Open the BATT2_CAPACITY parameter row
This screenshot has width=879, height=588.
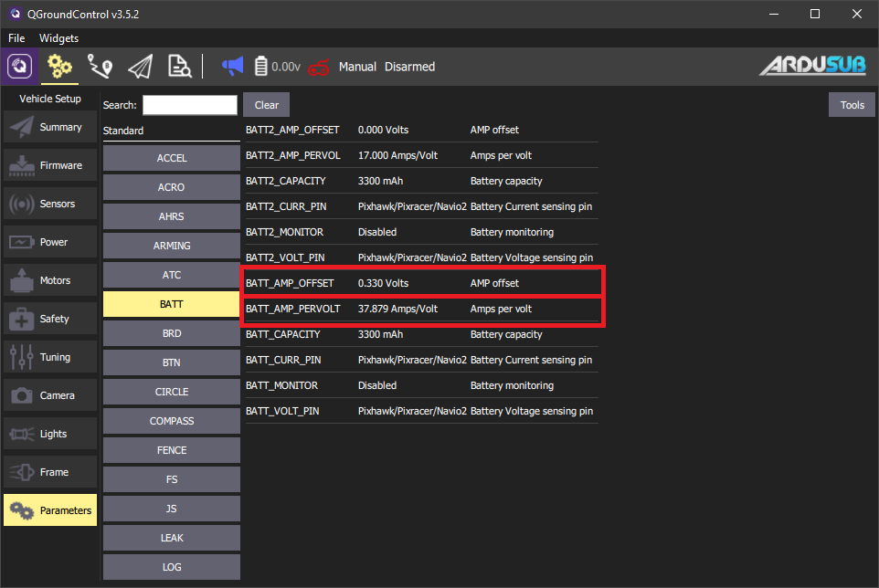click(421, 181)
